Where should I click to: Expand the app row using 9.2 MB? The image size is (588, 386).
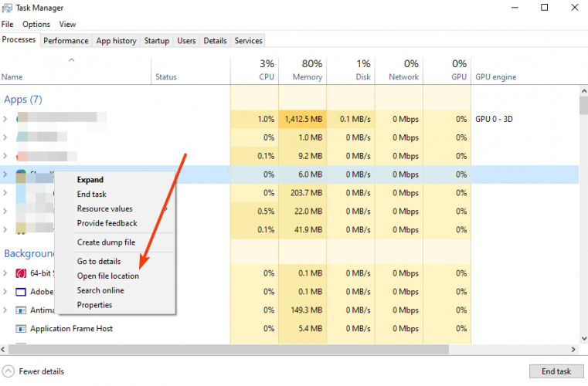5,156
